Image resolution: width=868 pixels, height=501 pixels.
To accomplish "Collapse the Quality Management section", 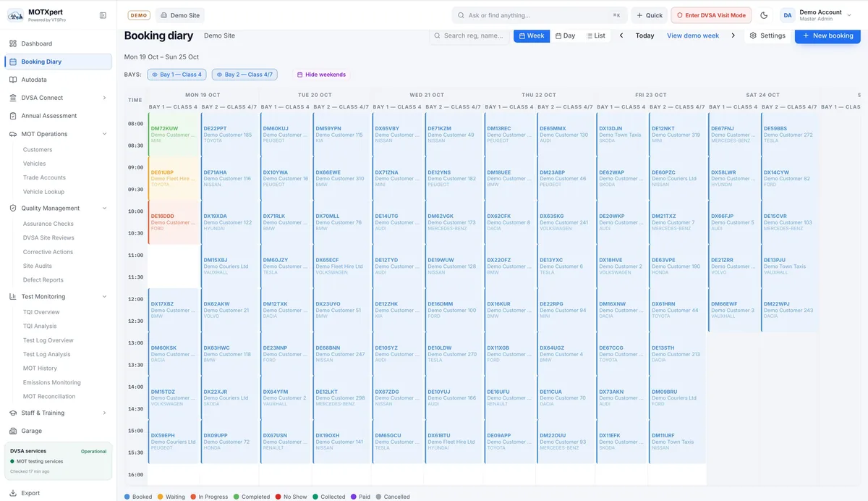I will click(x=105, y=208).
